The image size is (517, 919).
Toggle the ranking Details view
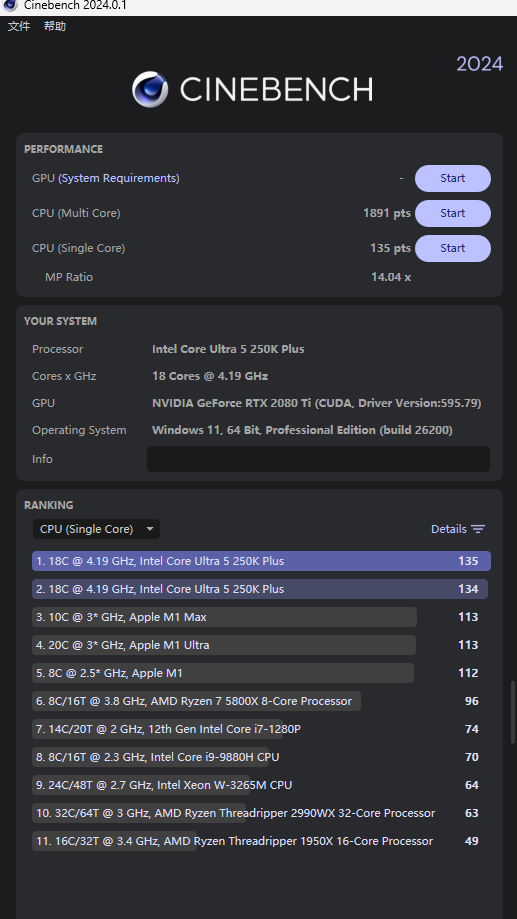coord(458,529)
